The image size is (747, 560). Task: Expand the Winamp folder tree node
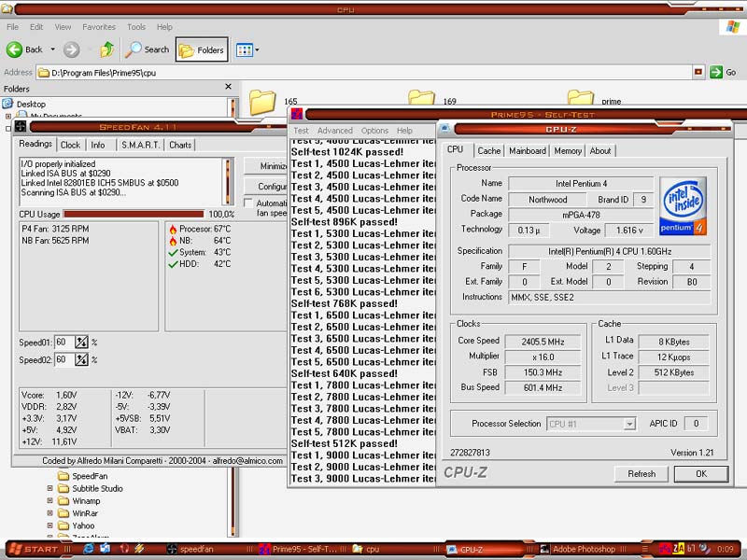click(51, 500)
